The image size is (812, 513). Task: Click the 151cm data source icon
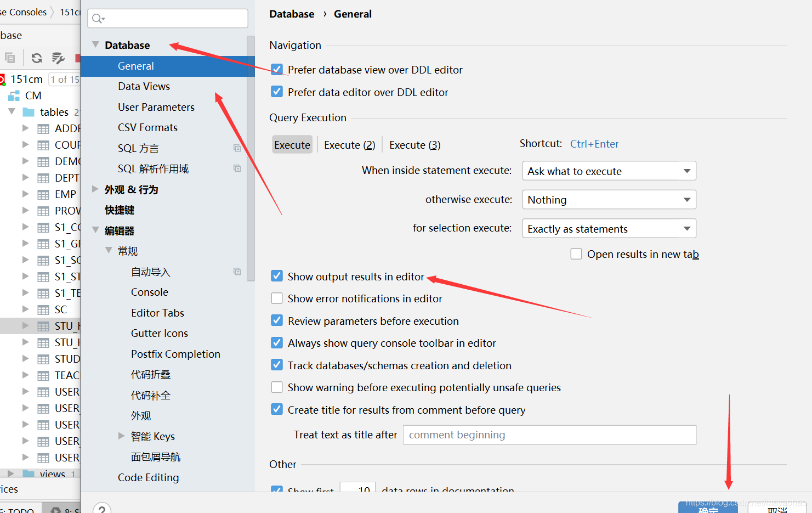click(2, 80)
